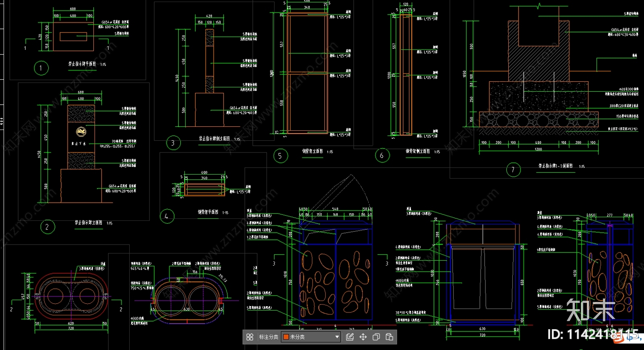This screenshot has width=644, height=350.
Task: Click the orange swatch beside 未分类
Action: point(286,337)
